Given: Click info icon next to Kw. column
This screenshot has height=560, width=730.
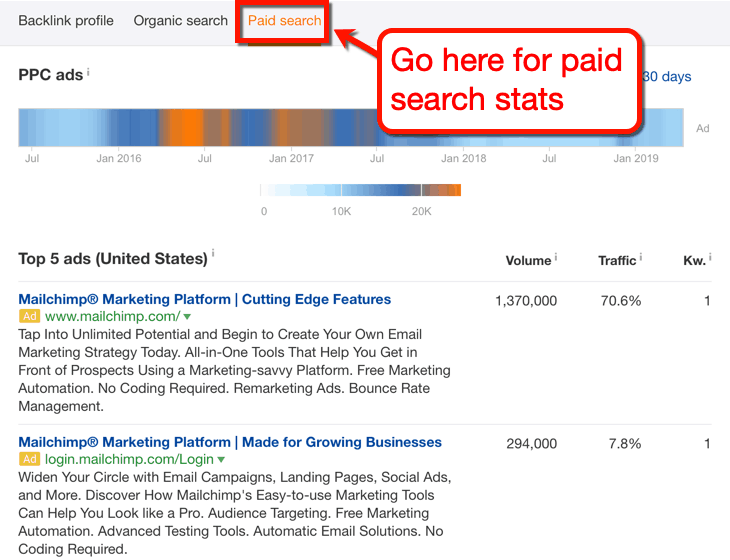Looking at the screenshot, I should [x=710, y=256].
